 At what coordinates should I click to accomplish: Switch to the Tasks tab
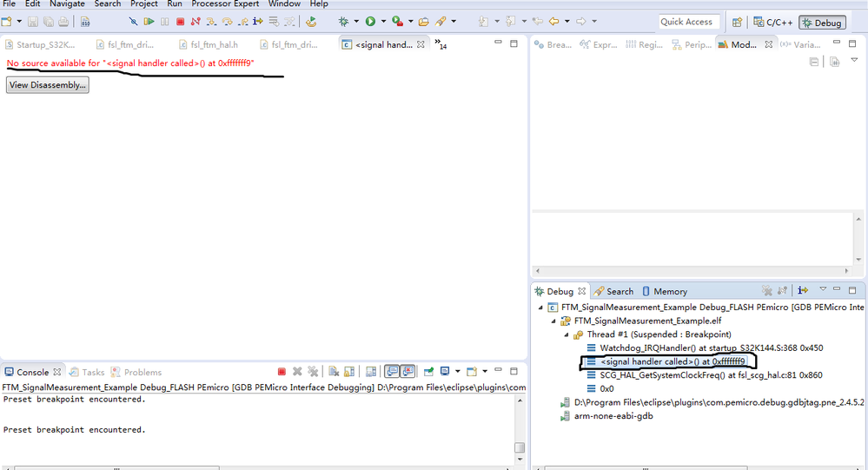click(x=87, y=372)
